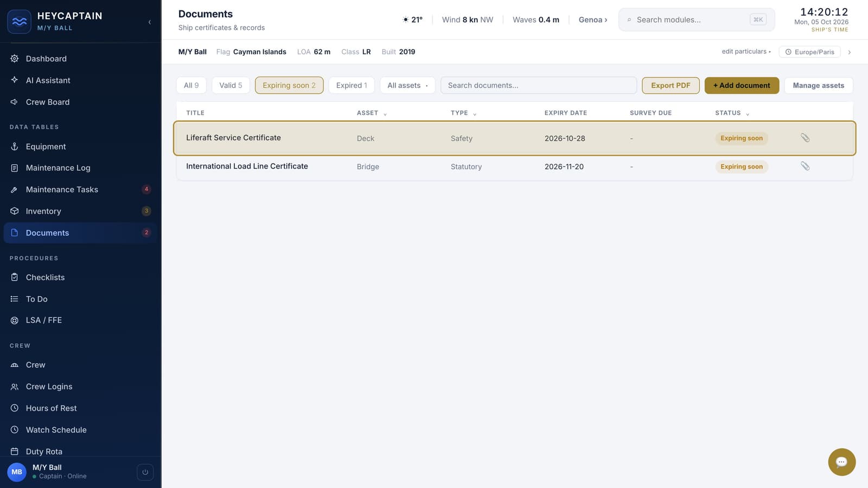
Task: Click the M/Y Ball user avatar
Action: [x=17, y=472]
